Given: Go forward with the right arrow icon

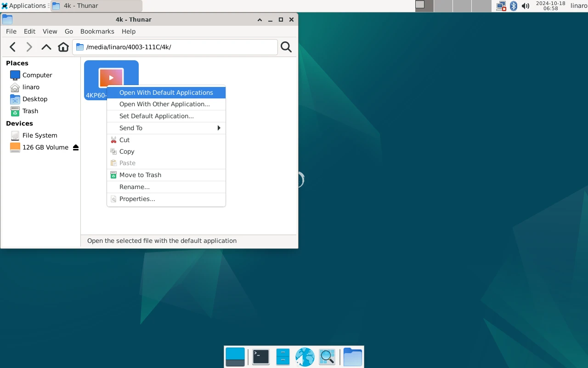Looking at the screenshot, I should [29, 47].
